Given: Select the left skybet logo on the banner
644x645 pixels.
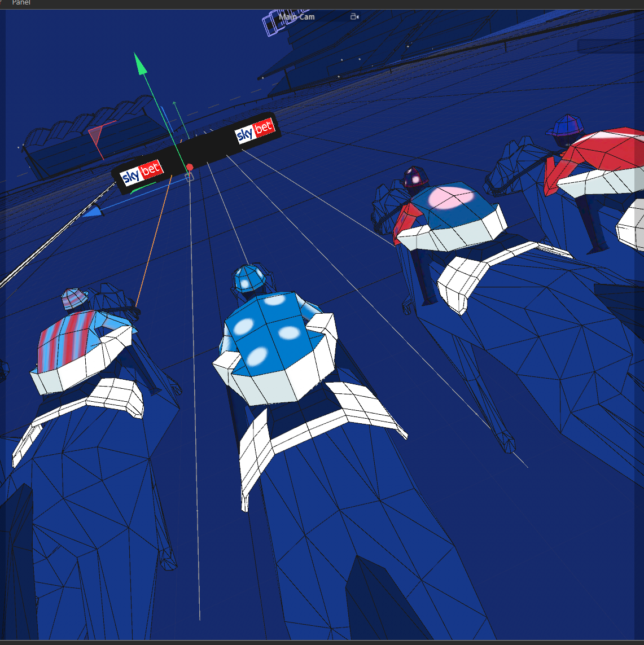Looking at the screenshot, I should point(141,173).
